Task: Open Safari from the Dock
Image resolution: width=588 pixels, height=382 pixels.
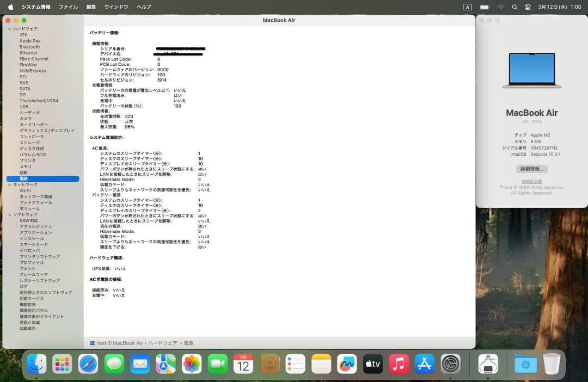Action: [88, 364]
